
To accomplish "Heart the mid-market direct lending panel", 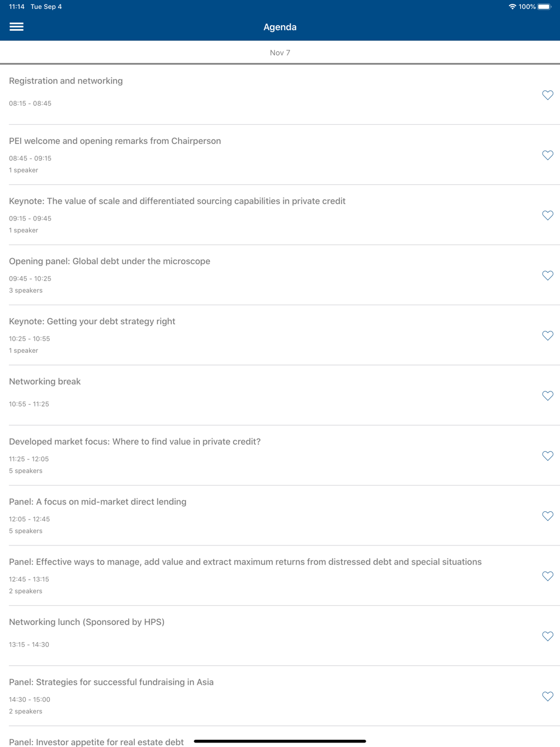I will tap(548, 516).
